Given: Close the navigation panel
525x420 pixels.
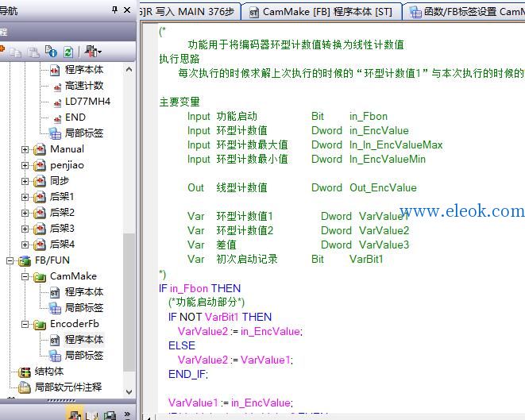Looking at the screenshot, I should click(x=127, y=10).
